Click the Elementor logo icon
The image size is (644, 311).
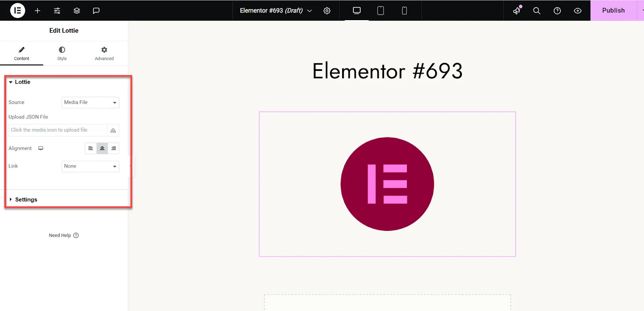[17, 10]
